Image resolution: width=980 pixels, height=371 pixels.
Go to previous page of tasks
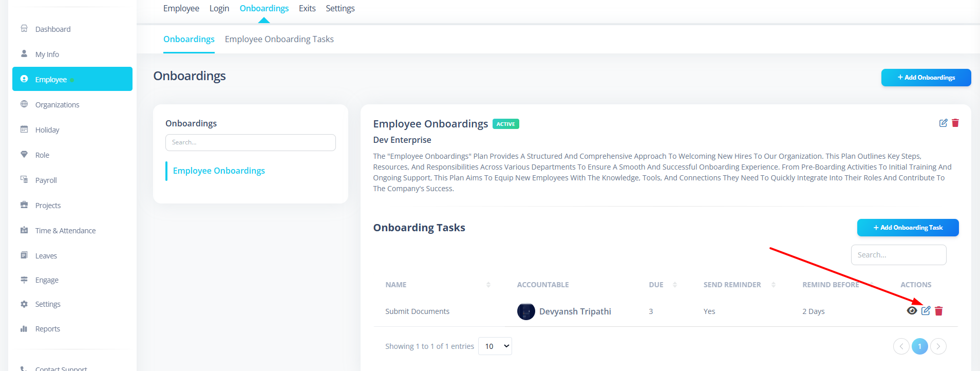coord(901,346)
